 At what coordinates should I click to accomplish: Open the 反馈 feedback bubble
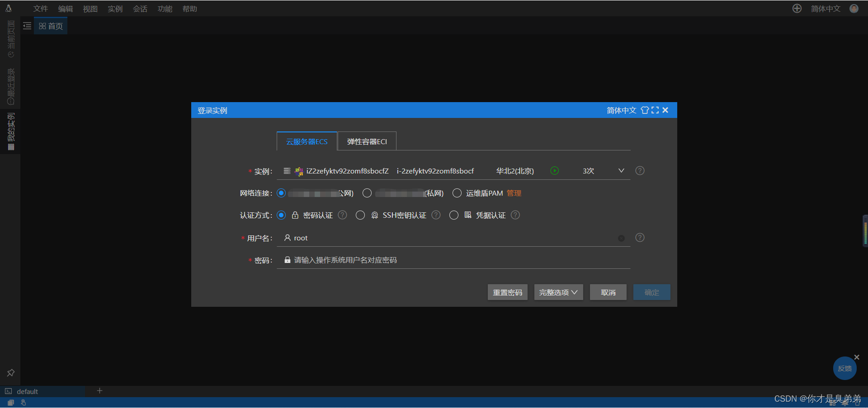844,369
